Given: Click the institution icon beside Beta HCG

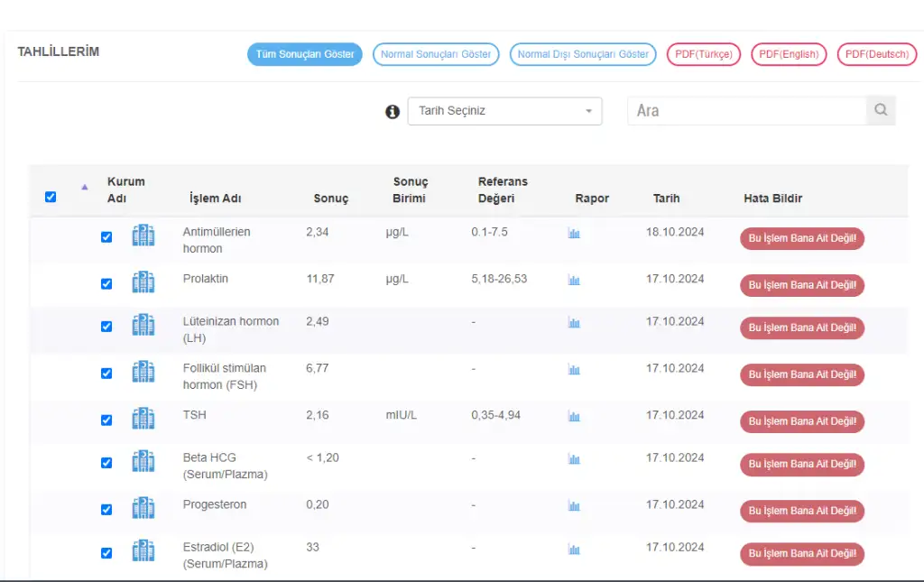Looking at the screenshot, I should tap(143, 461).
